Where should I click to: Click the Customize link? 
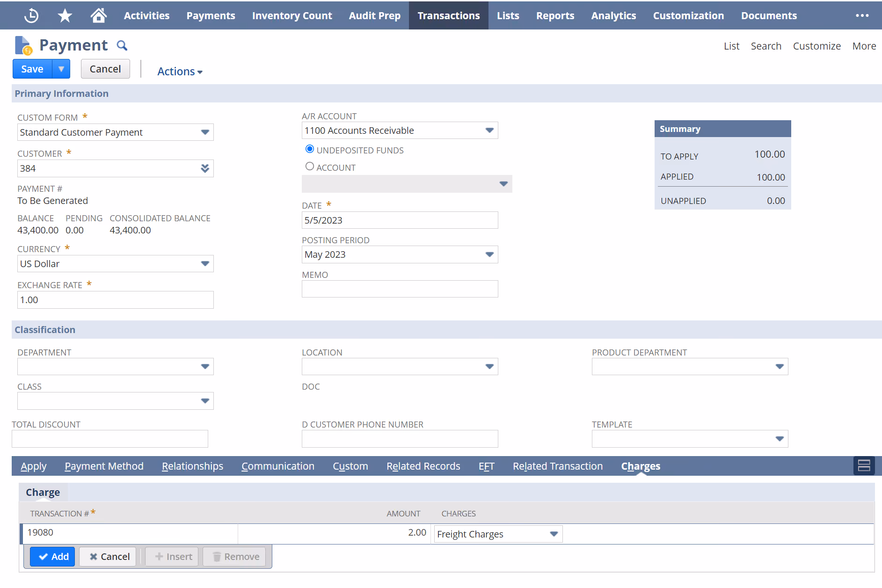(816, 46)
